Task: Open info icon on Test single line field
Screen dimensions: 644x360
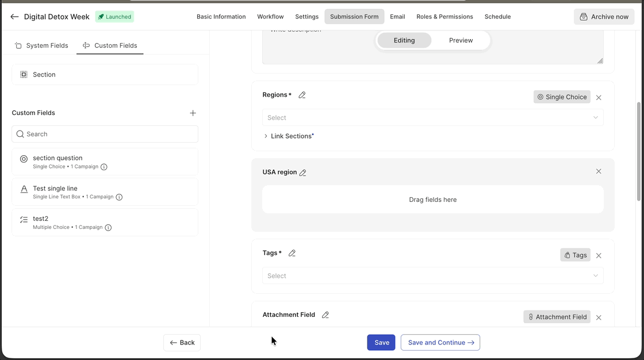Action: 119,197
